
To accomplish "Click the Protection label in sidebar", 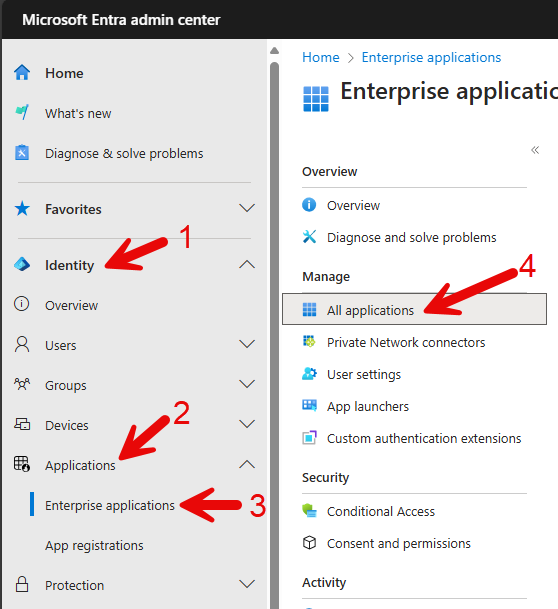I will coord(74,585).
